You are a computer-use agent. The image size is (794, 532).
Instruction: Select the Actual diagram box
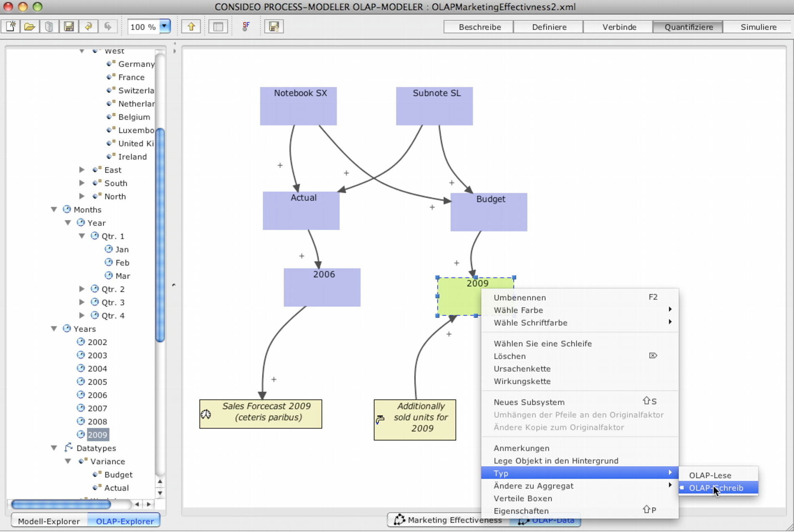[301, 210]
